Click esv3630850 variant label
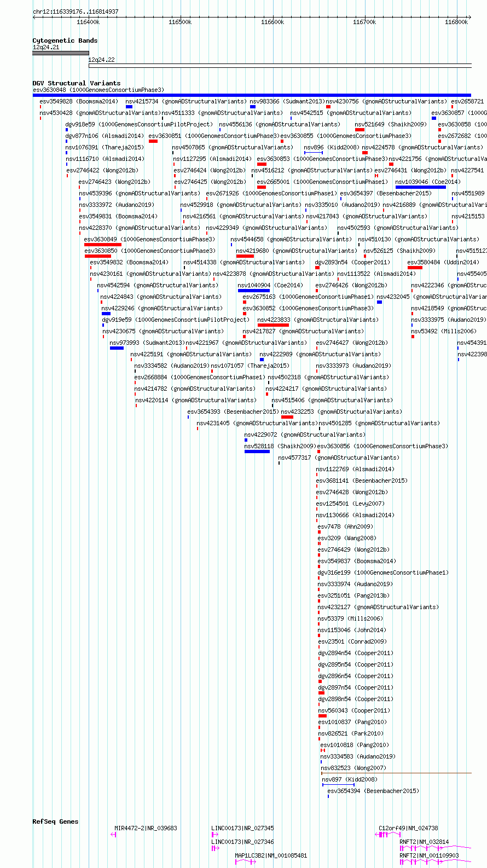This screenshot has width=487, height=868. tap(150, 251)
